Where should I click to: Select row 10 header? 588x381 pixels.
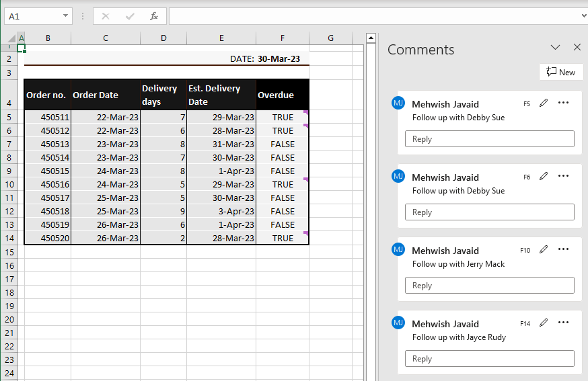point(10,184)
